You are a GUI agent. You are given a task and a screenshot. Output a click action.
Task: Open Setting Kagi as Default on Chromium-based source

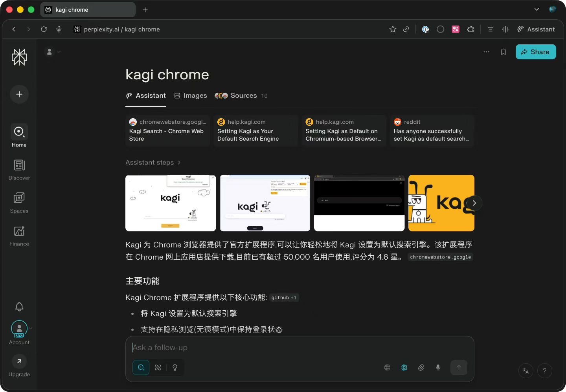344,131
